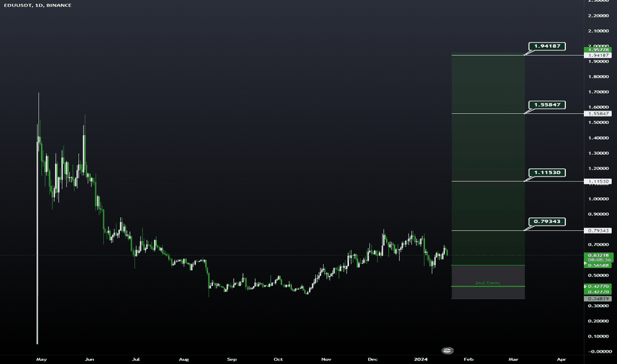Click the Sep label on time axis
Viewport: 617px width, 364px height.
click(232, 359)
